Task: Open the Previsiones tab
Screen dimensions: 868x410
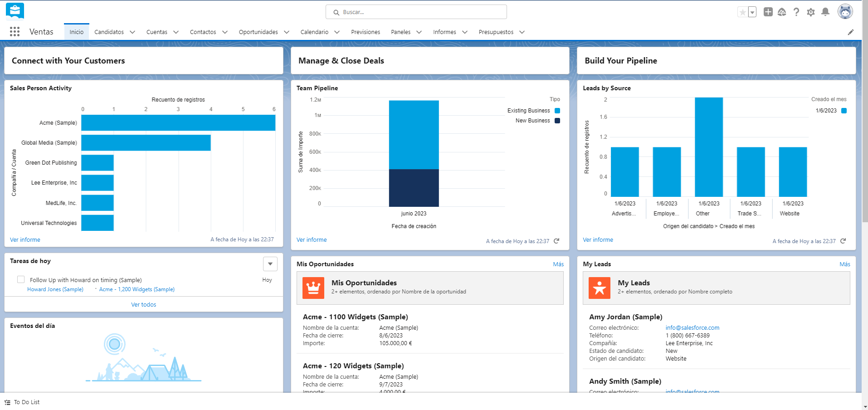Action: click(366, 32)
